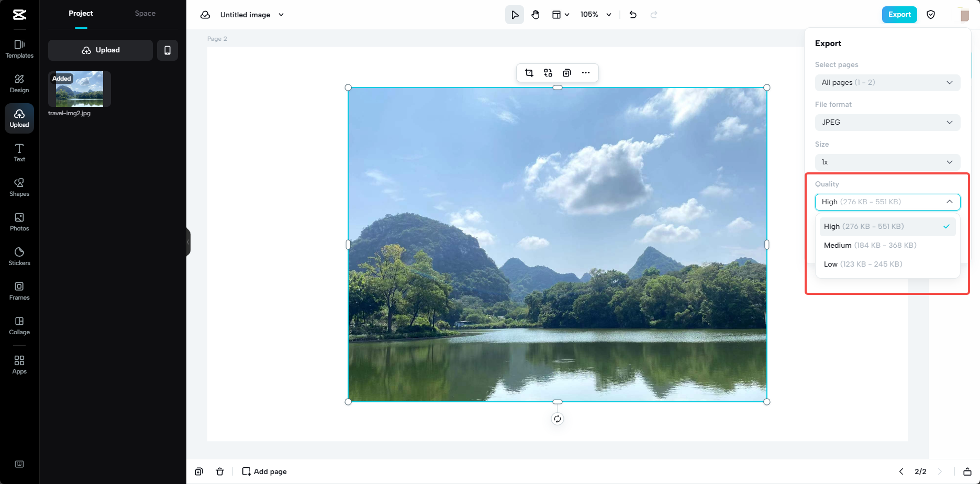
Task: Open the canvas layout dropdown
Action: pyautogui.click(x=561, y=15)
